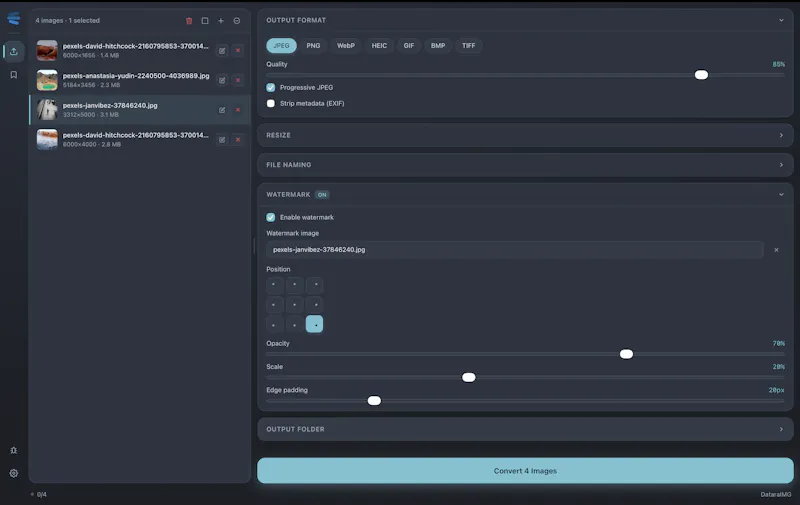Click the 0/4 progress status text
The height and width of the screenshot is (505, 800).
tap(42, 494)
